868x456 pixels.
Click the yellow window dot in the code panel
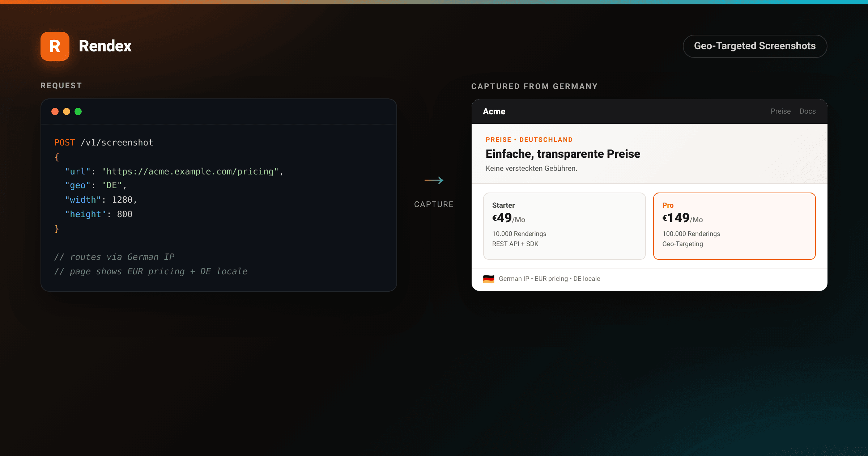coord(67,111)
